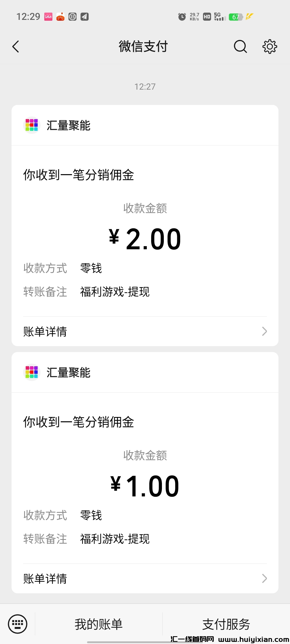Tap the ¥2.00 received amount

[145, 239]
